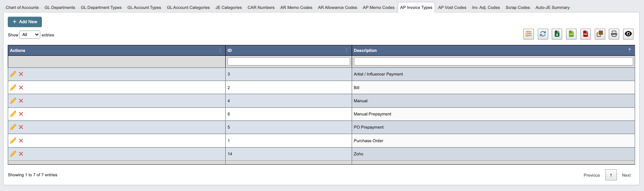Sort table by ID column
This screenshot has height=191, width=644.
click(288, 50)
